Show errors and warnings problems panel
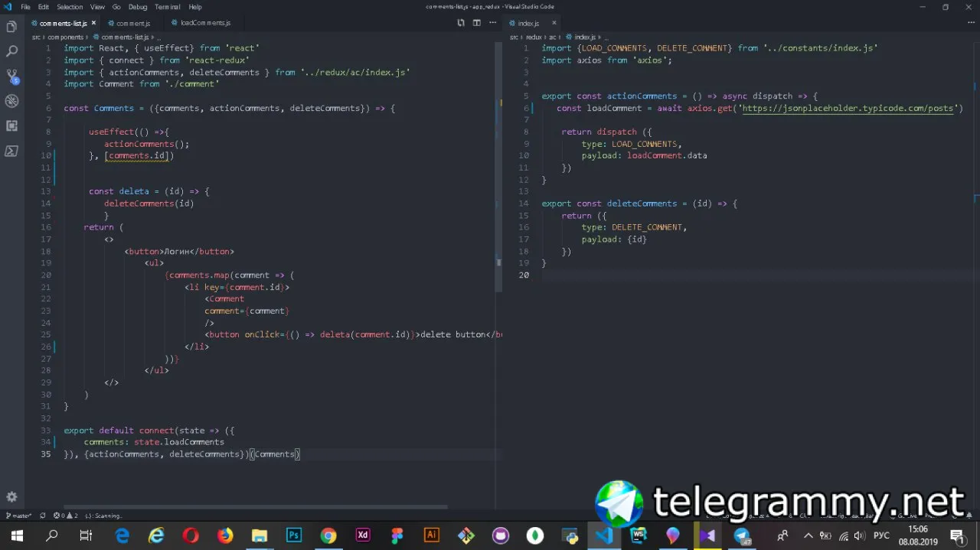Image resolution: width=980 pixels, height=550 pixels. coord(65,516)
